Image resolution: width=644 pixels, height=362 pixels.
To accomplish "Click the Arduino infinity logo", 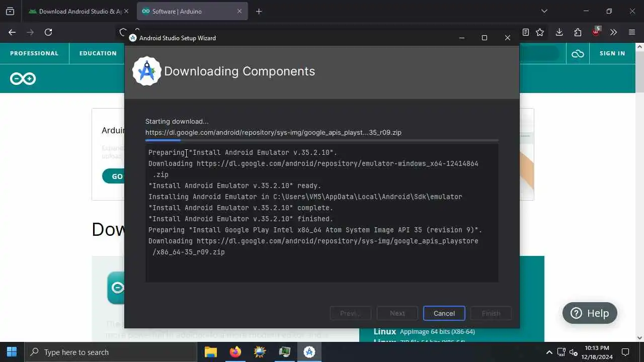I will click(23, 79).
